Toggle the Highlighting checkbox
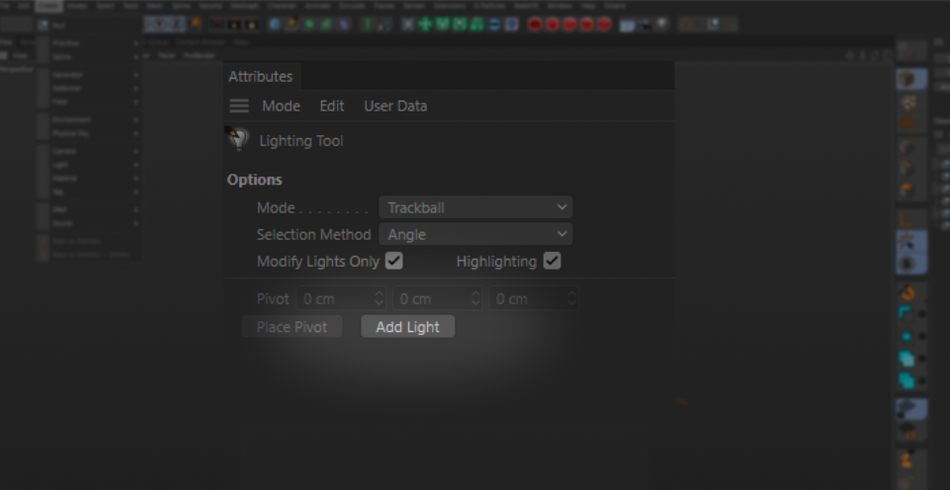This screenshot has height=490, width=950. coord(552,261)
